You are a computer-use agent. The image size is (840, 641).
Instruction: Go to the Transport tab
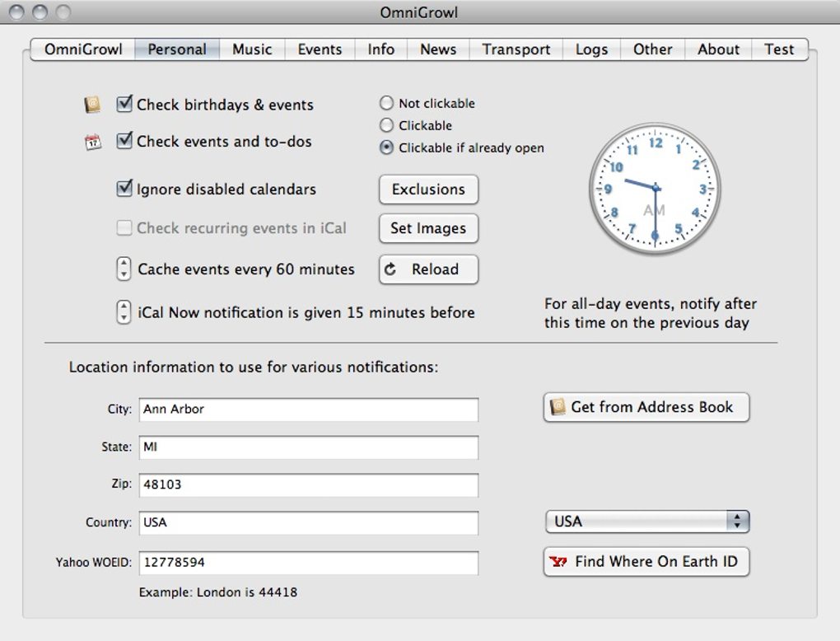516,49
